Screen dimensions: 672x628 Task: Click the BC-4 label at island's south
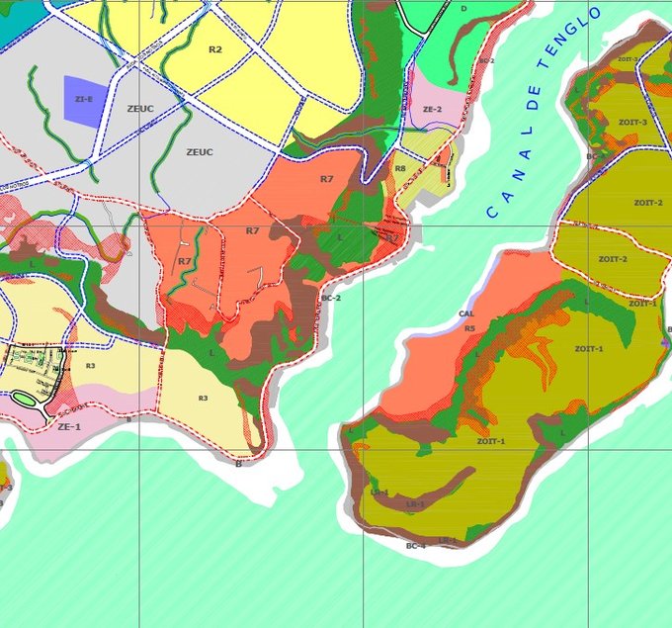point(415,546)
